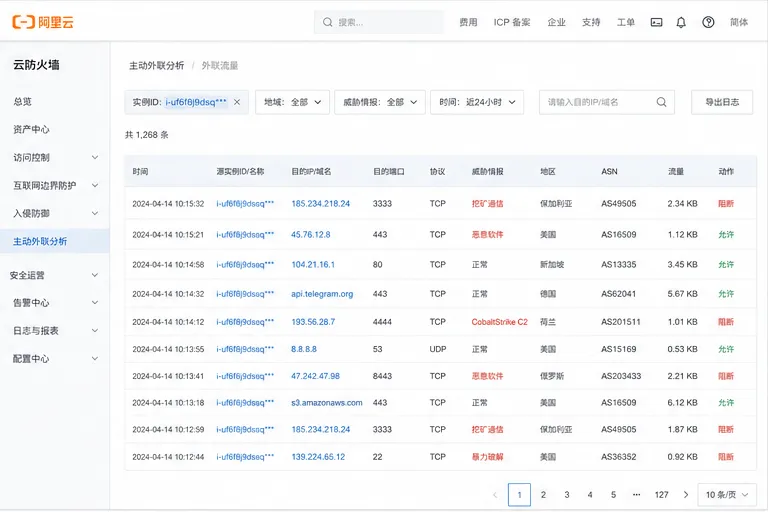Click the 导出日志 button
Image resolution: width=768 pixels, height=512 pixels.
tap(722, 102)
